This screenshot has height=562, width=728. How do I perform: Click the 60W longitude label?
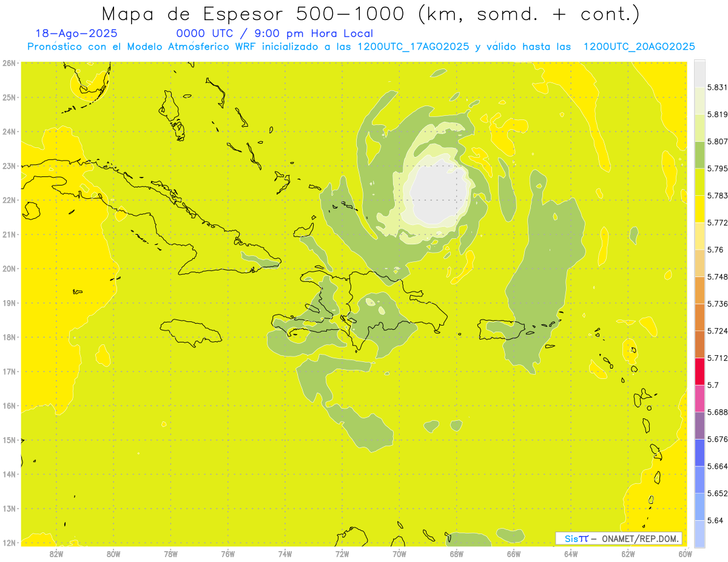tap(685, 554)
